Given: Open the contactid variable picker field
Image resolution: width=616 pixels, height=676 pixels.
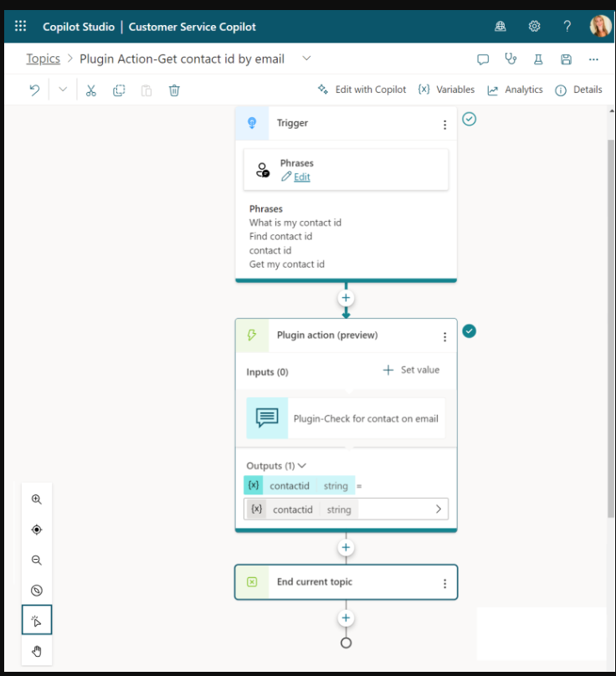Looking at the screenshot, I should tap(346, 510).
